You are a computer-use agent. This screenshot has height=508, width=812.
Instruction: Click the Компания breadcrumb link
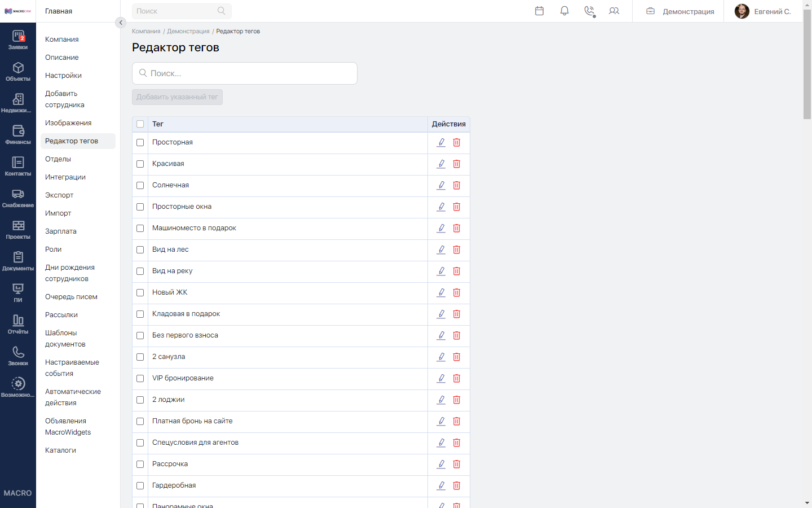pyautogui.click(x=146, y=32)
